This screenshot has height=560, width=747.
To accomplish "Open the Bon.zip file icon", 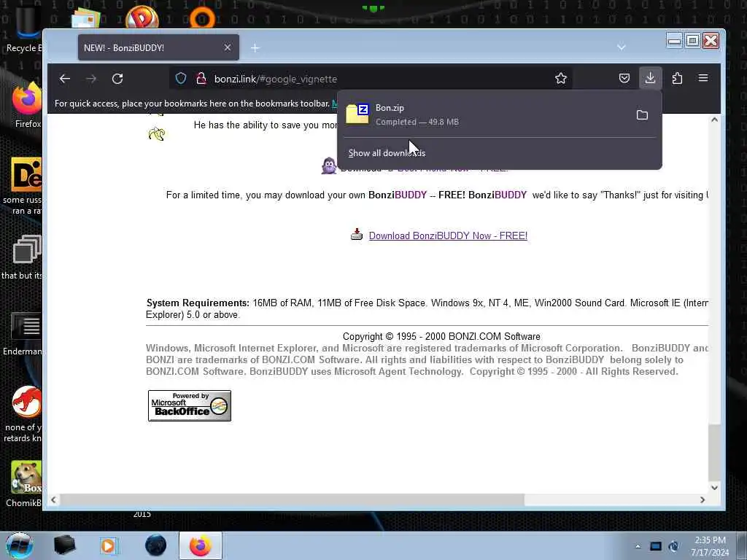I will coord(357,114).
